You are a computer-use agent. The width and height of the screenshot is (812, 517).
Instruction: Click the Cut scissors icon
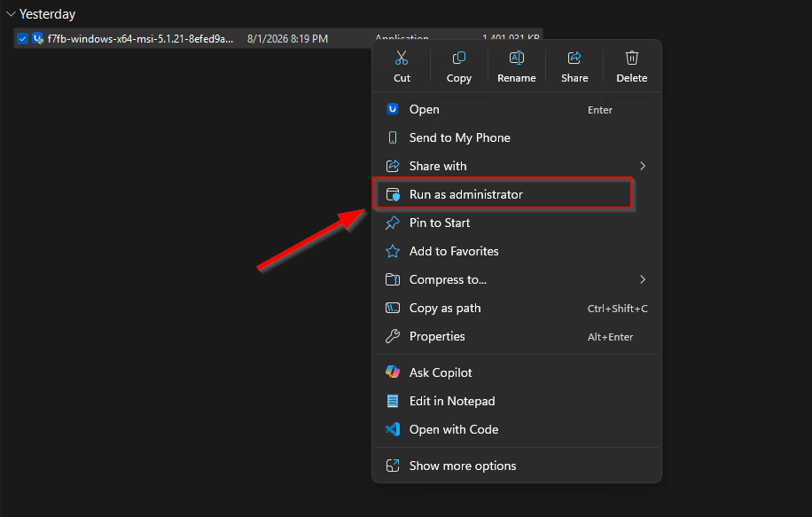point(402,58)
